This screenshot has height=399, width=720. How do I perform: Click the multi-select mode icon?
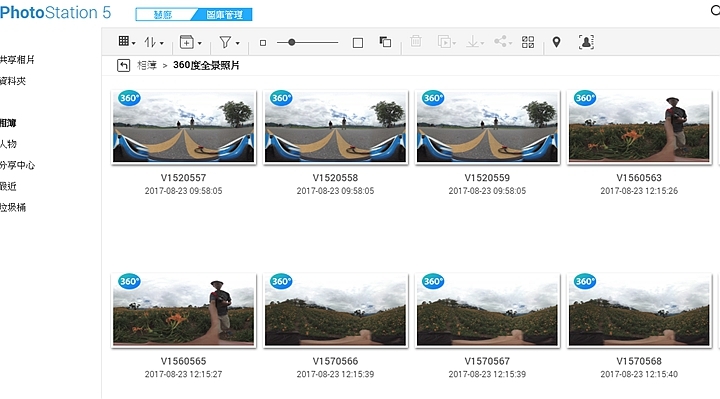tap(385, 42)
